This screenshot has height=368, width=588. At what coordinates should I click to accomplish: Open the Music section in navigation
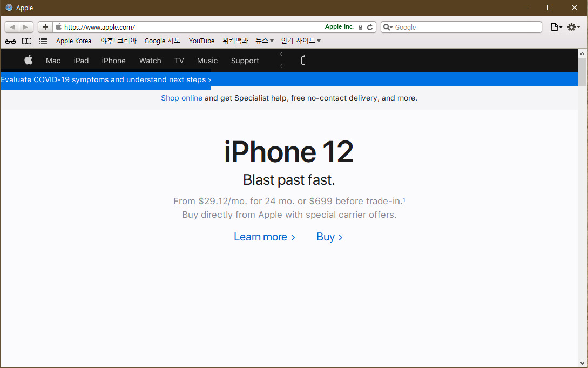207,61
